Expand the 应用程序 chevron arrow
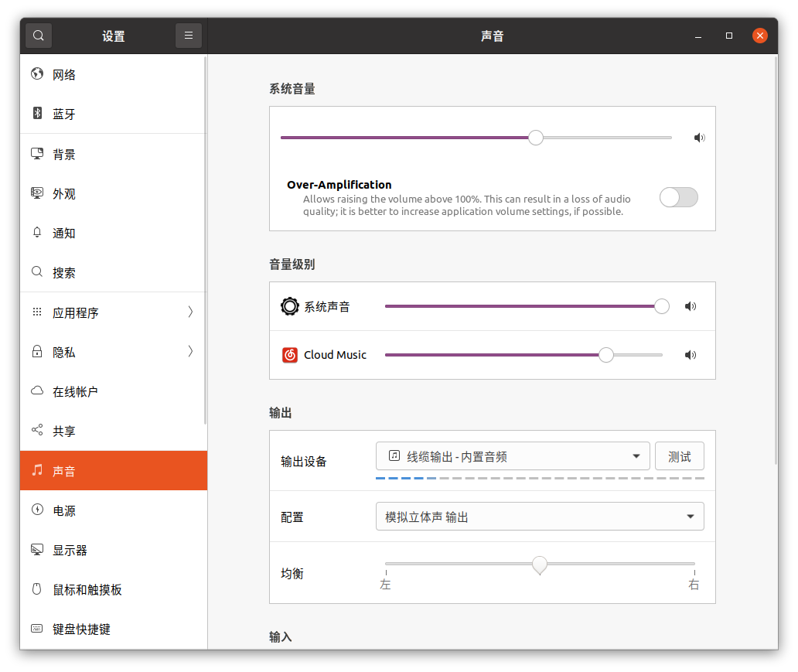Screen dimensions: 798x672 point(190,312)
